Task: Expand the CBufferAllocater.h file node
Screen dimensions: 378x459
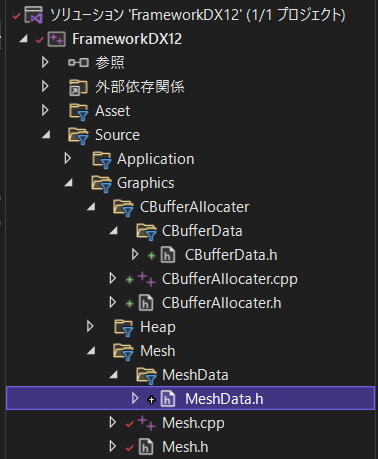Action: 113,302
